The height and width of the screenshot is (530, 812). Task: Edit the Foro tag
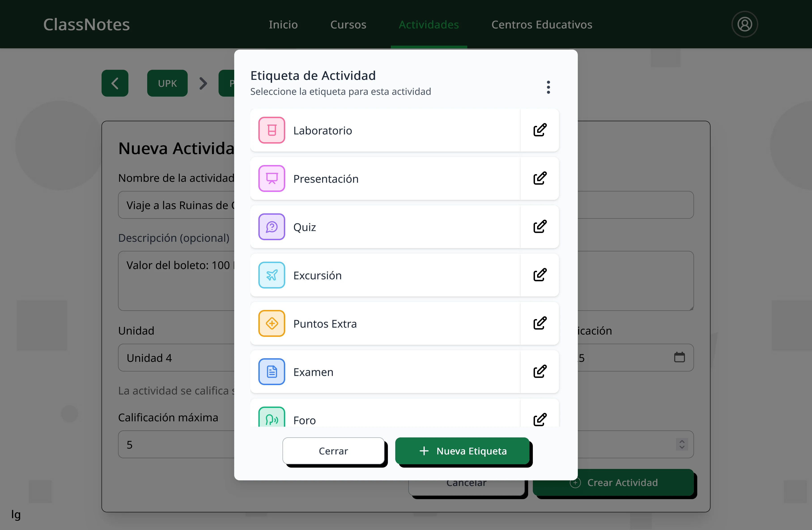pos(539,420)
